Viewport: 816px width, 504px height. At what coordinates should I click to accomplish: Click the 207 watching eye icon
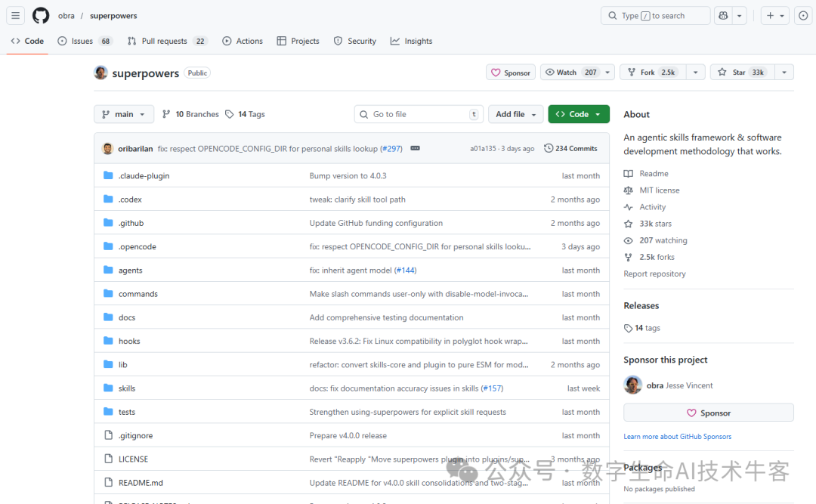(629, 240)
